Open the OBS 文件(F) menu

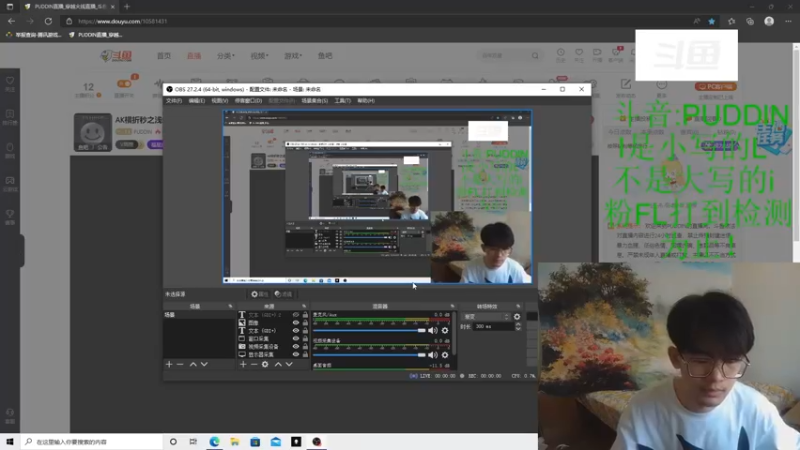point(173,101)
